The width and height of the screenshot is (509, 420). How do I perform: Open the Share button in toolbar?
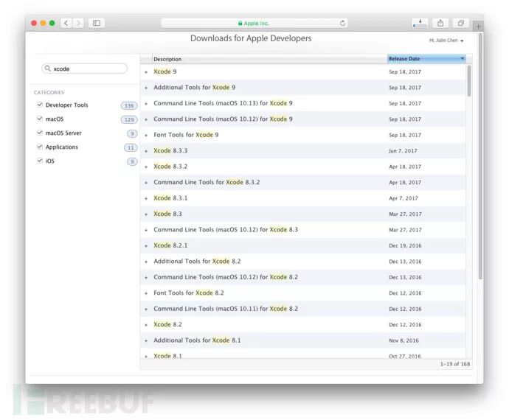pos(440,23)
